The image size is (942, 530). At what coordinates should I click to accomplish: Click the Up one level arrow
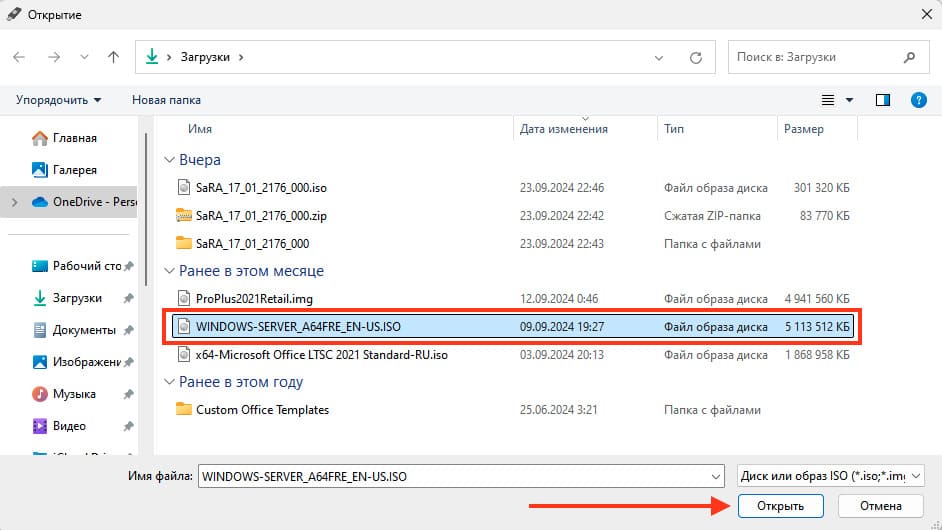114,58
